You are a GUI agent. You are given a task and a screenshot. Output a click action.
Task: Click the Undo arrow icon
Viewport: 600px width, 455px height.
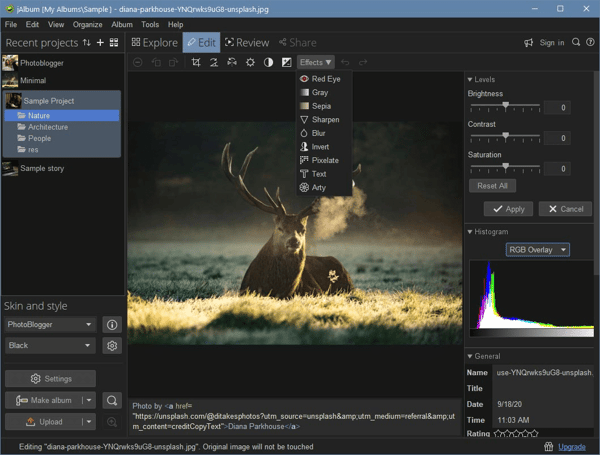tap(345, 62)
